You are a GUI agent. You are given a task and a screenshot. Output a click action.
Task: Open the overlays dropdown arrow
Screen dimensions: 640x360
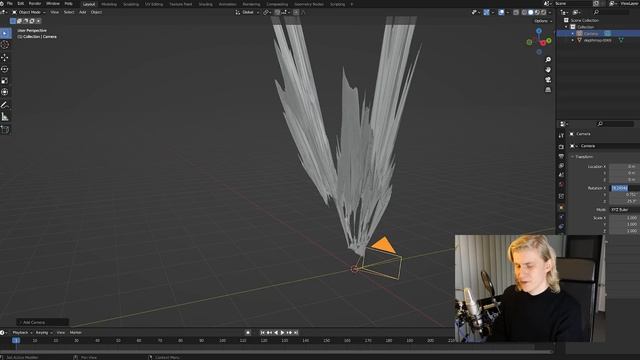(x=507, y=12)
